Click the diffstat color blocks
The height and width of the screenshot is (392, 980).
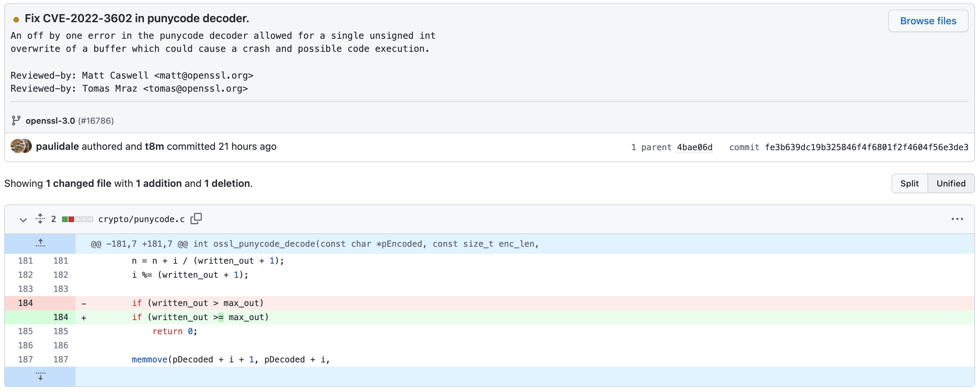[77, 219]
